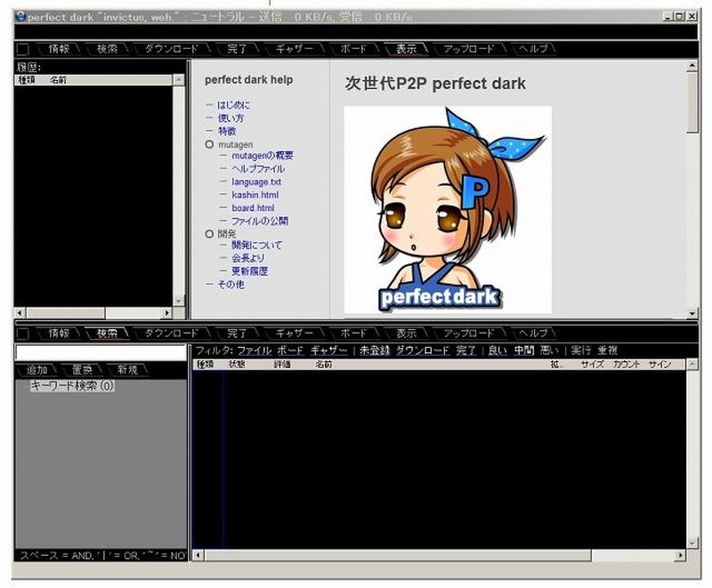The height and width of the screenshot is (588, 712).
Task: Click the perfect dark icon in the title bar
Action: (x=20, y=17)
